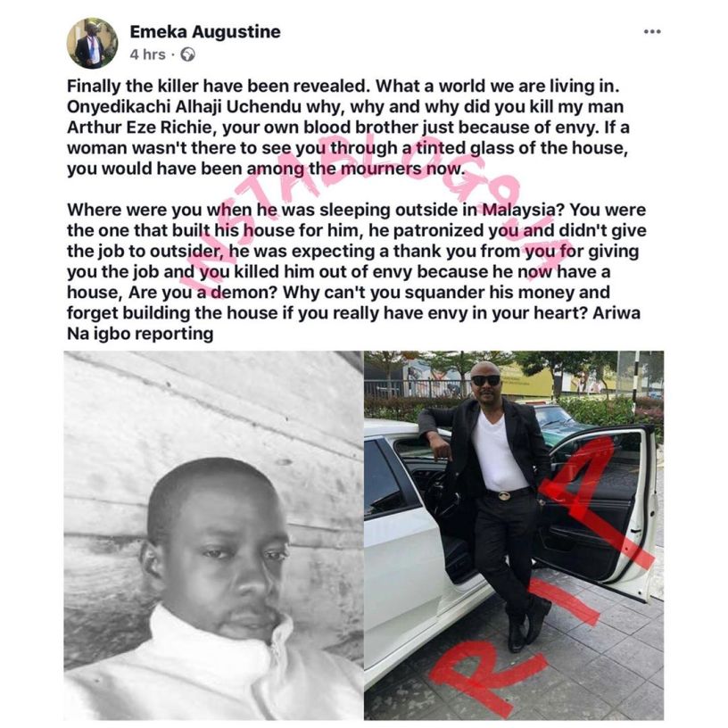Click the words 'Ariwa Na igbo reporting'
This screenshot has width=728, height=728.
(354, 323)
